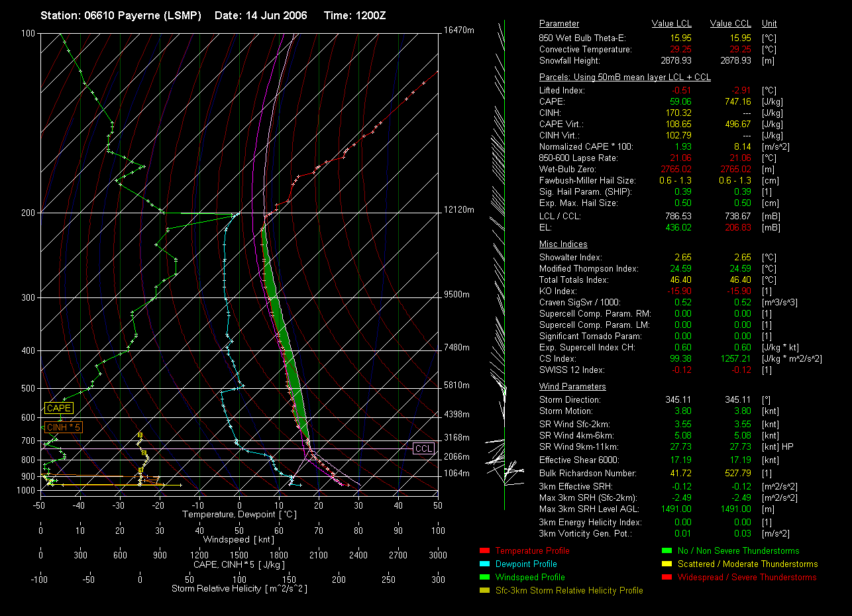Click the cyan Dewpoint Profile legend swatch
This screenshot has height=616, width=852.
[x=484, y=564]
